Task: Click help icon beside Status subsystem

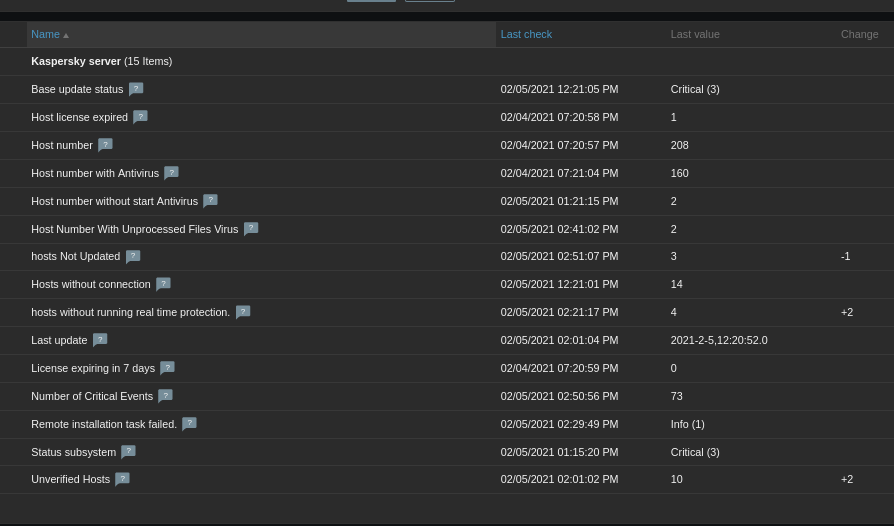Action: pos(128,451)
